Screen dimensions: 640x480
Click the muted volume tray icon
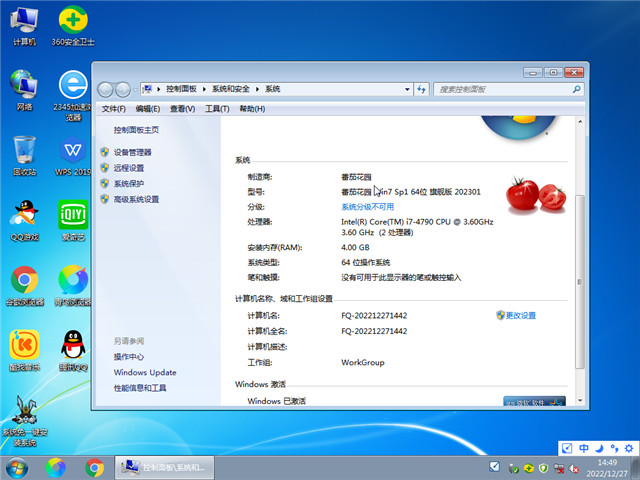pos(574,469)
